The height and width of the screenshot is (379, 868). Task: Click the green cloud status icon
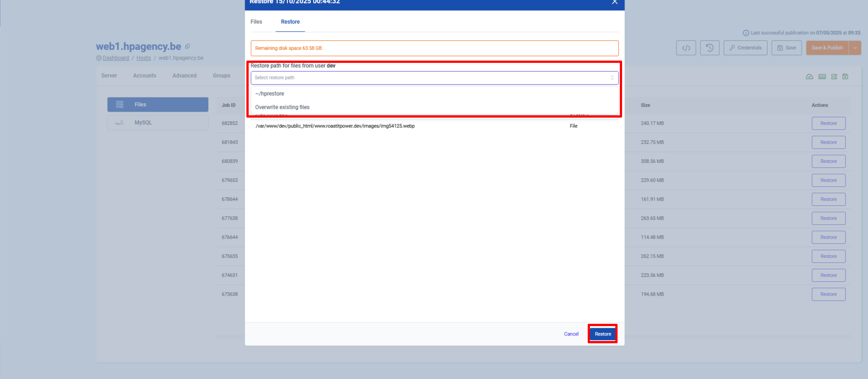tap(809, 76)
